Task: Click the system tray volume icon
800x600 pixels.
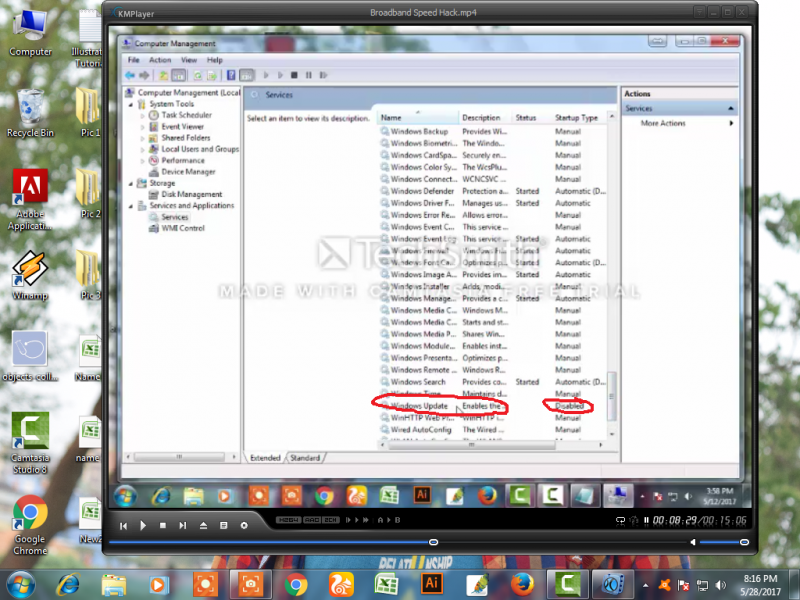Action: (720, 585)
